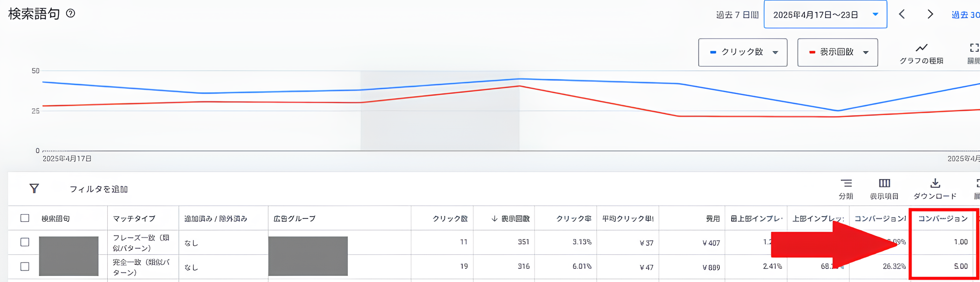Click the download (ダウンロード) icon

coord(935,184)
